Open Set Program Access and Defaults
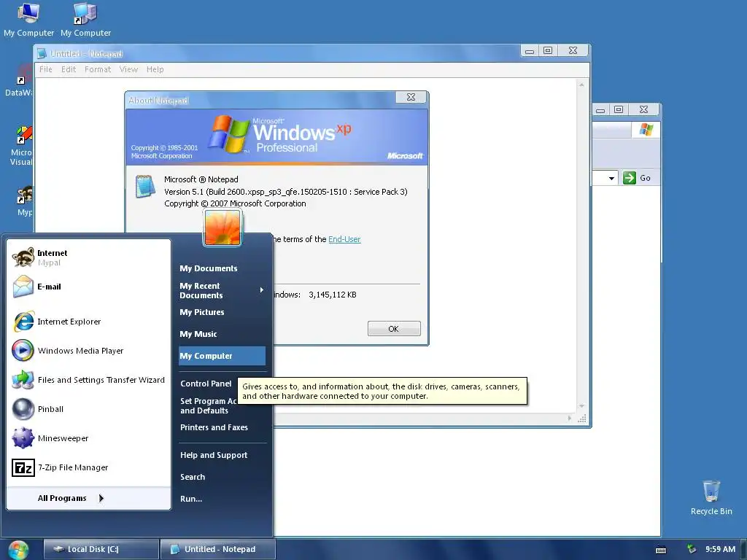The height and width of the screenshot is (560, 747). pyautogui.click(x=209, y=405)
